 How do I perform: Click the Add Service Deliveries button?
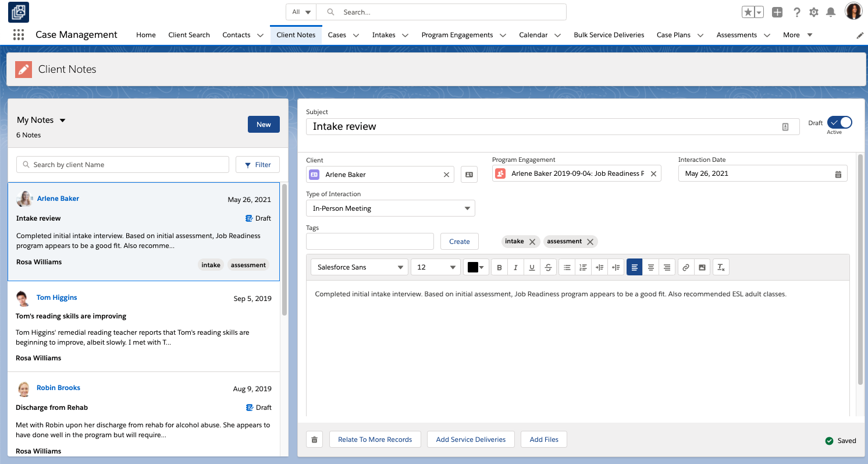pyautogui.click(x=471, y=440)
